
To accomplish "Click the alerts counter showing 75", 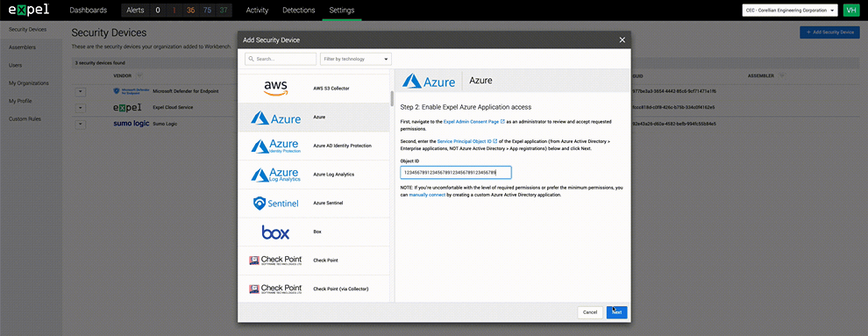I will [207, 10].
